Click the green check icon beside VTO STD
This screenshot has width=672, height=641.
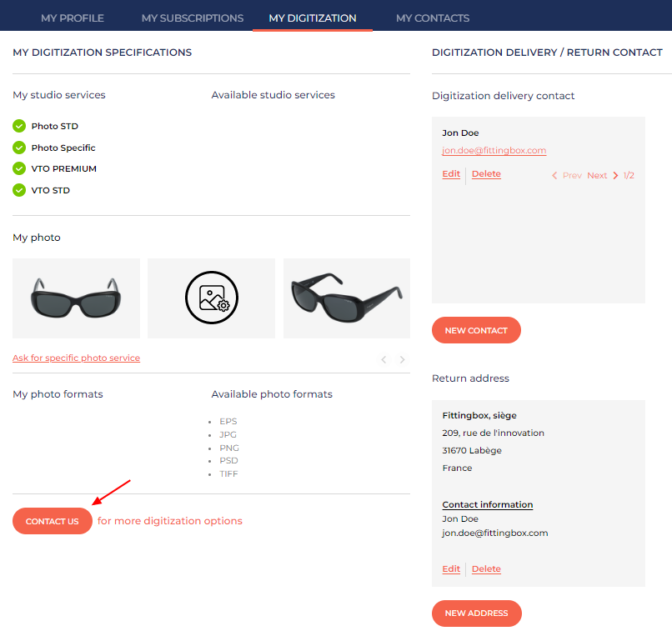coord(19,190)
